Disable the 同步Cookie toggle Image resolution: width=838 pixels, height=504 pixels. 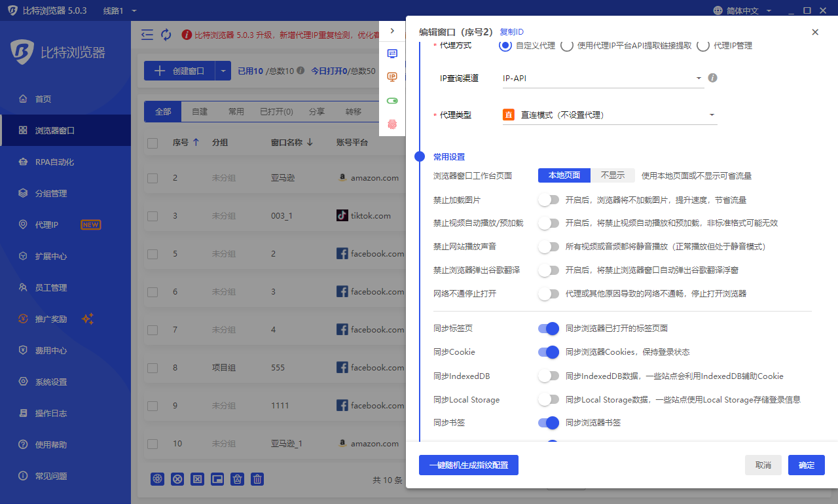click(548, 352)
